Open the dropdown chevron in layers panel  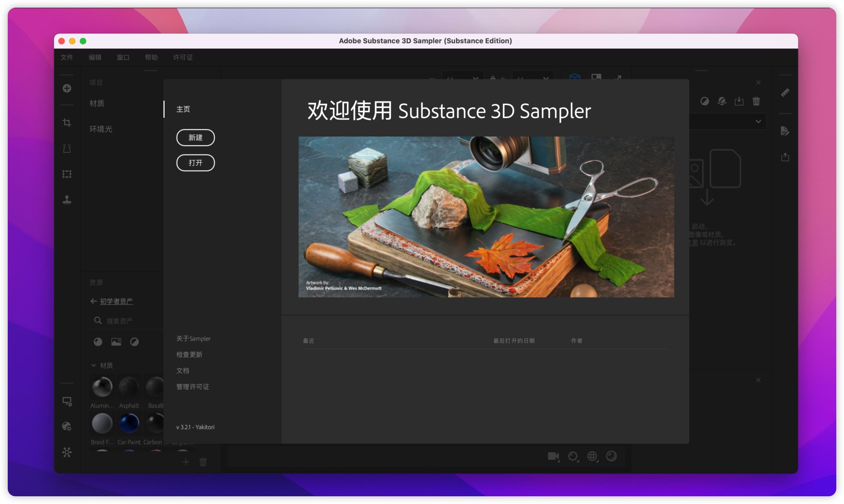pos(759,121)
